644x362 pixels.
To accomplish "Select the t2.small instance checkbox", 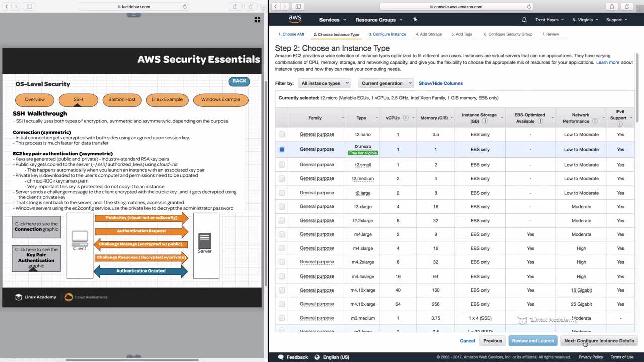I will [x=282, y=165].
